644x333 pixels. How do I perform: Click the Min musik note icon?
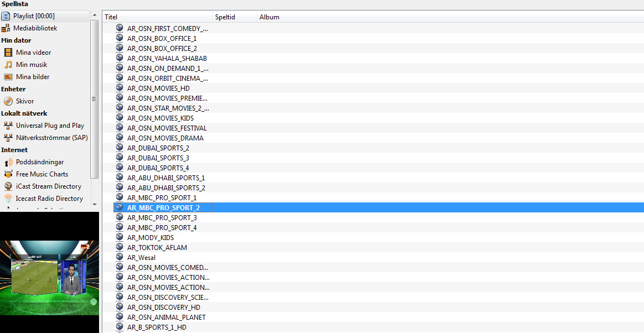pyautogui.click(x=8, y=65)
